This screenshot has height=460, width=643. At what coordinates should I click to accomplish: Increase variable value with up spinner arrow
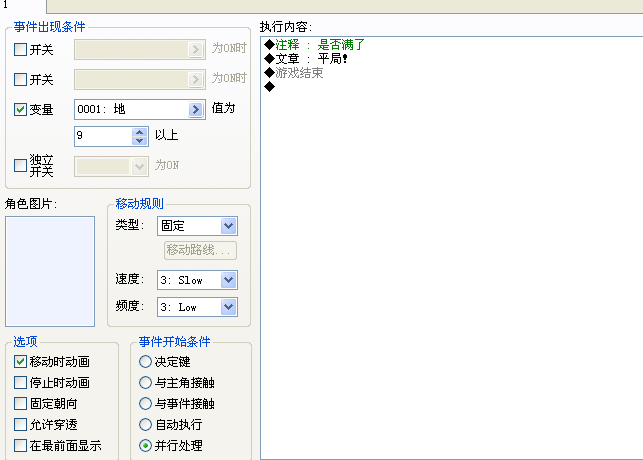(139, 132)
